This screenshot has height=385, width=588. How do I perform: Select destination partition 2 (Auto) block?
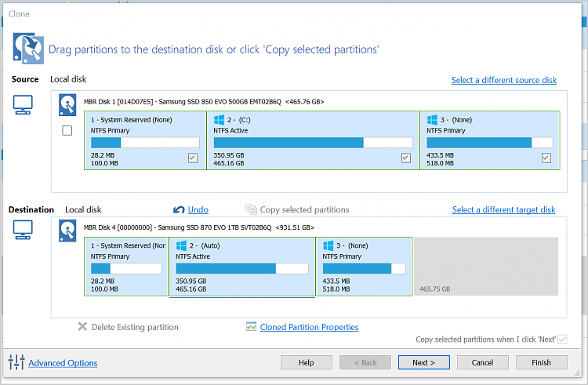click(242, 267)
